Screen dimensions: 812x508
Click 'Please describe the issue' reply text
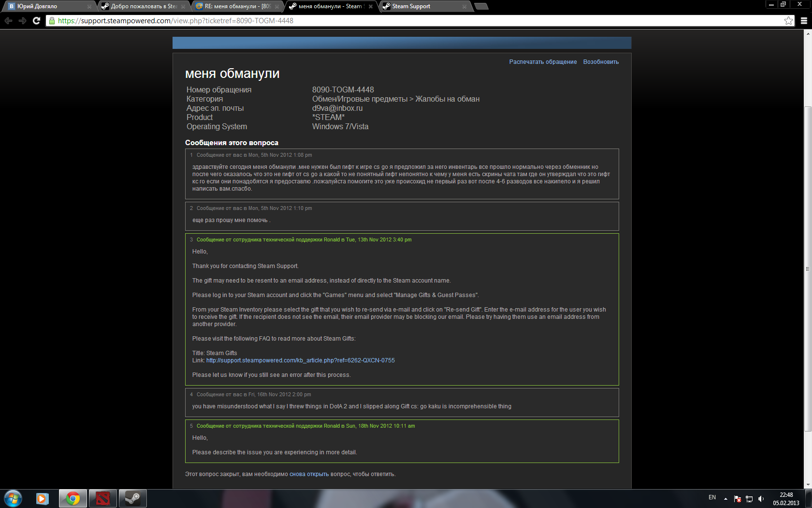point(275,452)
